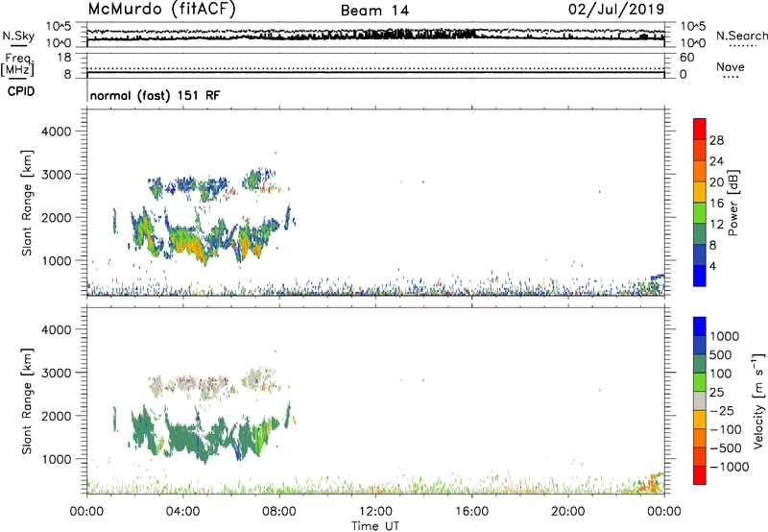Click the "CPID" row label
This screenshot has height=532, width=768.
(21, 91)
